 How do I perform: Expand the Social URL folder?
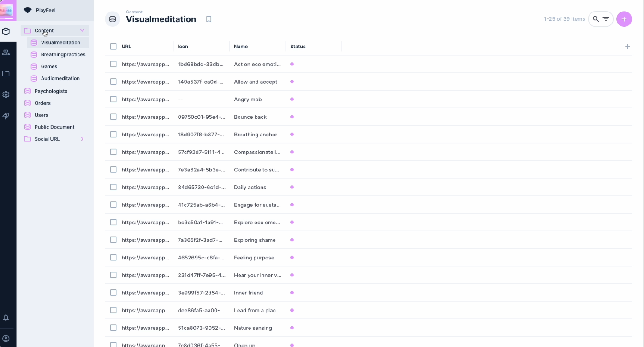(82, 139)
